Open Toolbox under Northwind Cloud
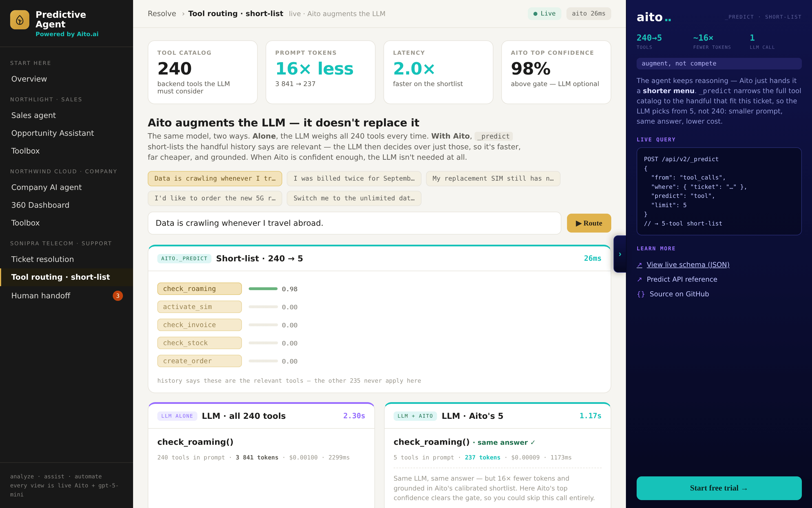812x508 pixels. 67,223
